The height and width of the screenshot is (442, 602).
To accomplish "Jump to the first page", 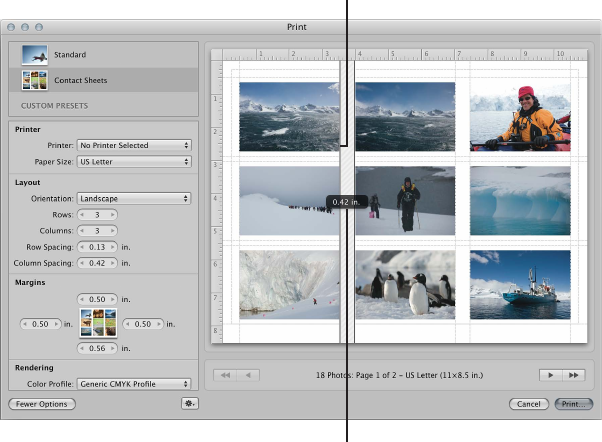I will pyautogui.click(x=224, y=375).
